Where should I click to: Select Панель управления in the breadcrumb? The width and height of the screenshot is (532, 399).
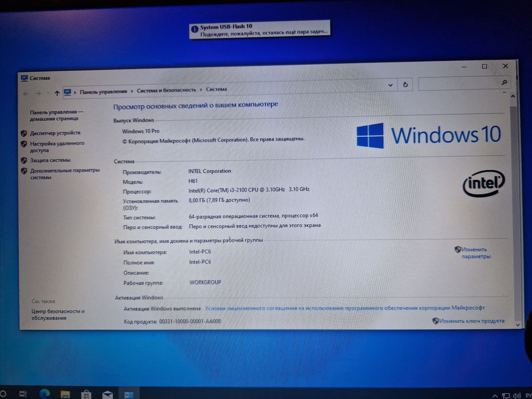(x=103, y=92)
